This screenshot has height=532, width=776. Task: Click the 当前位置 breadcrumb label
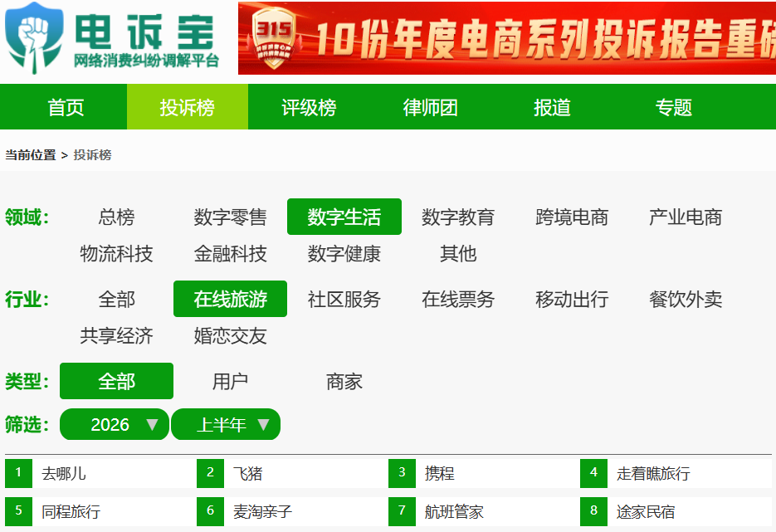(x=31, y=155)
